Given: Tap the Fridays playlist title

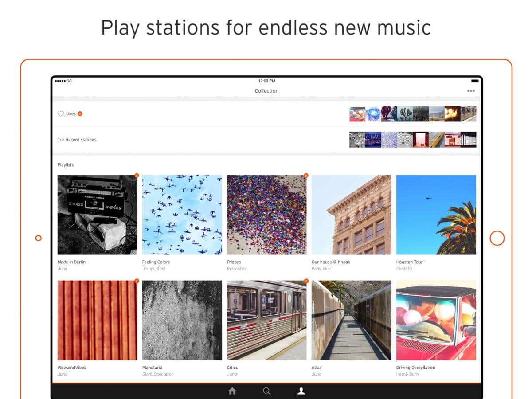Looking at the screenshot, I should pyautogui.click(x=234, y=262).
